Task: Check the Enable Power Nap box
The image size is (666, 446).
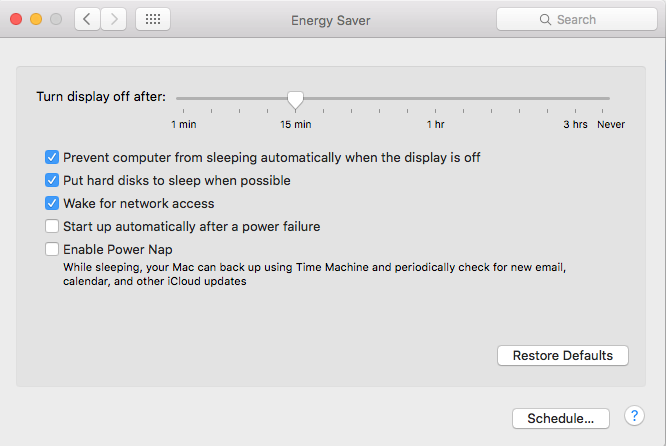Action: pos(52,249)
